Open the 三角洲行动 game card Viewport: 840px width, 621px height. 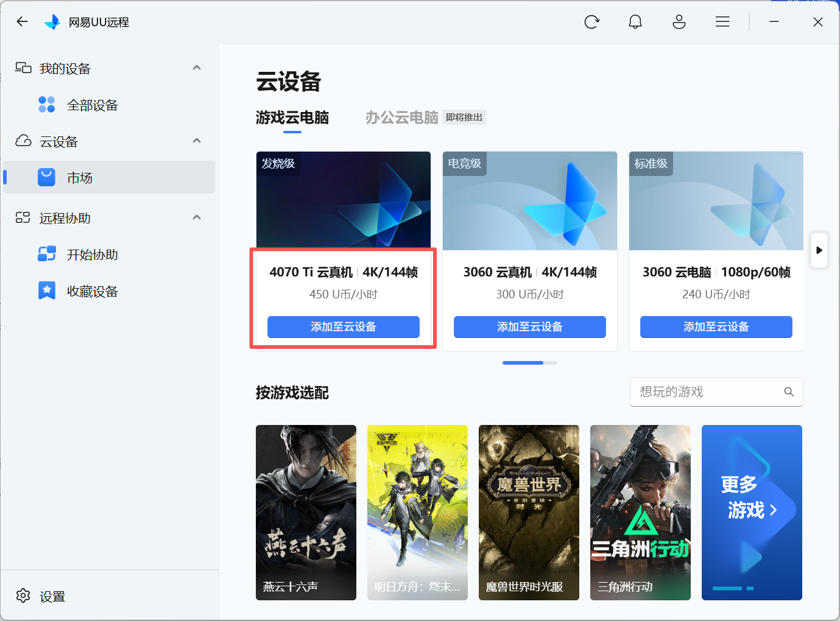640,513
